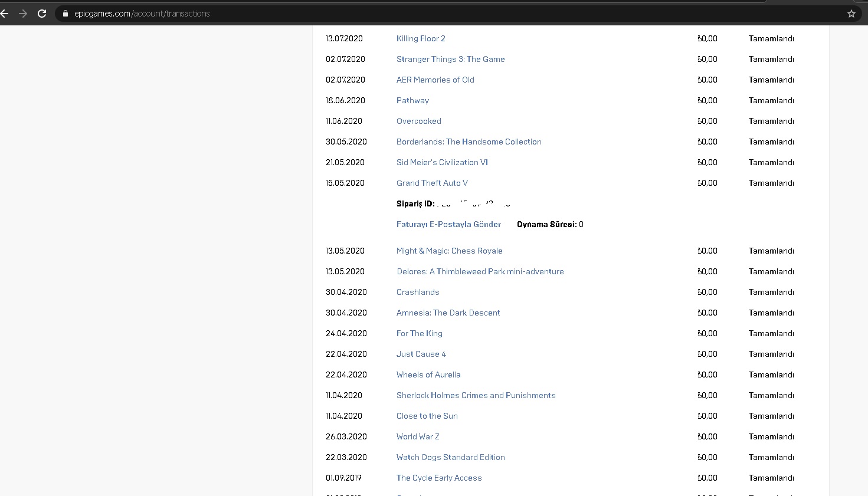
Task: Open the For The King transaction
Action: click(x=420, y=333)
